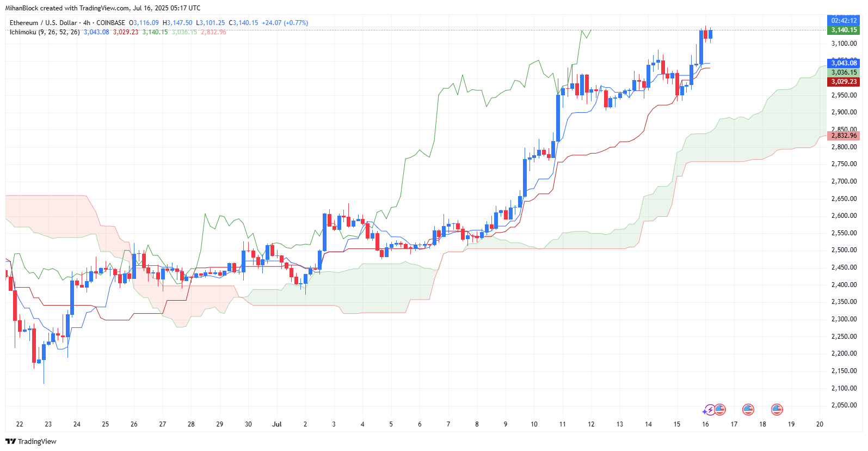Click the 2,500.00 level on price scale
This screenshot has width=868, height=451.
pos(844,250)
